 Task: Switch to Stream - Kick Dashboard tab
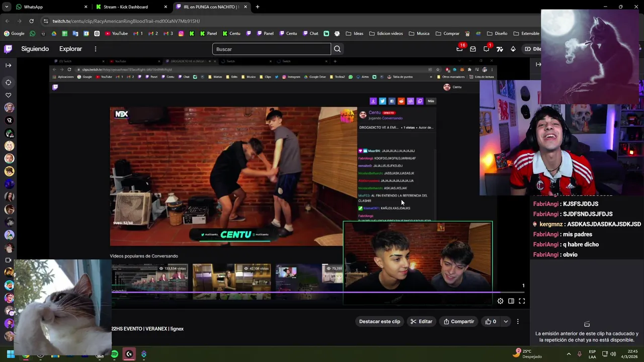click(132, 7)
